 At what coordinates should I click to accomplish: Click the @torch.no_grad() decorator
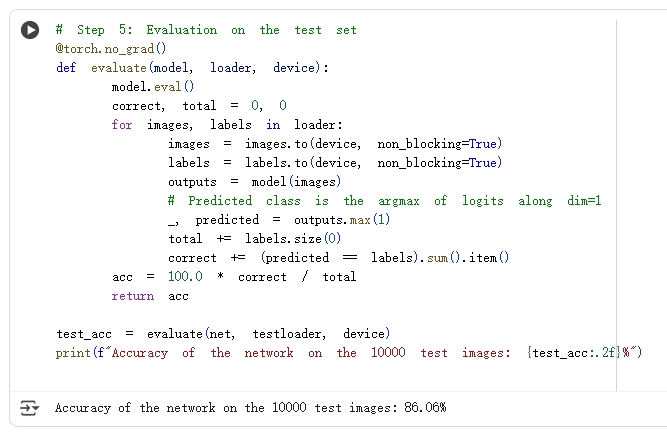[111, 49]
